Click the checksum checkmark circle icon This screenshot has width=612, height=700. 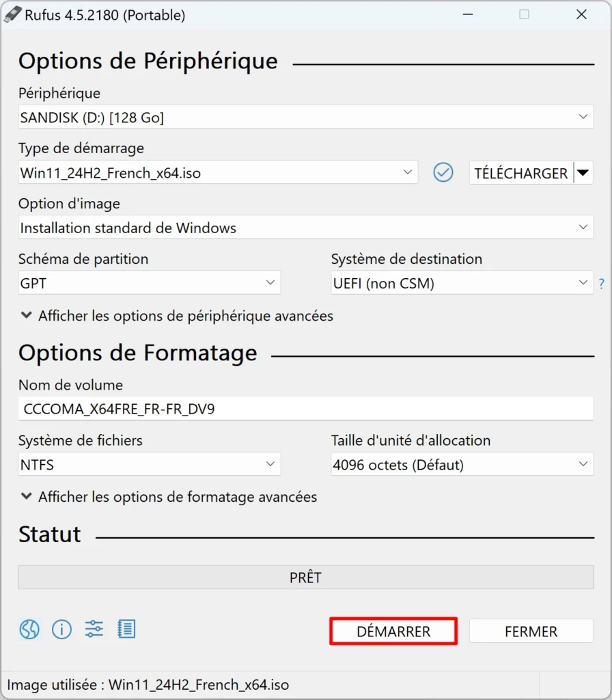pos(443,172)
